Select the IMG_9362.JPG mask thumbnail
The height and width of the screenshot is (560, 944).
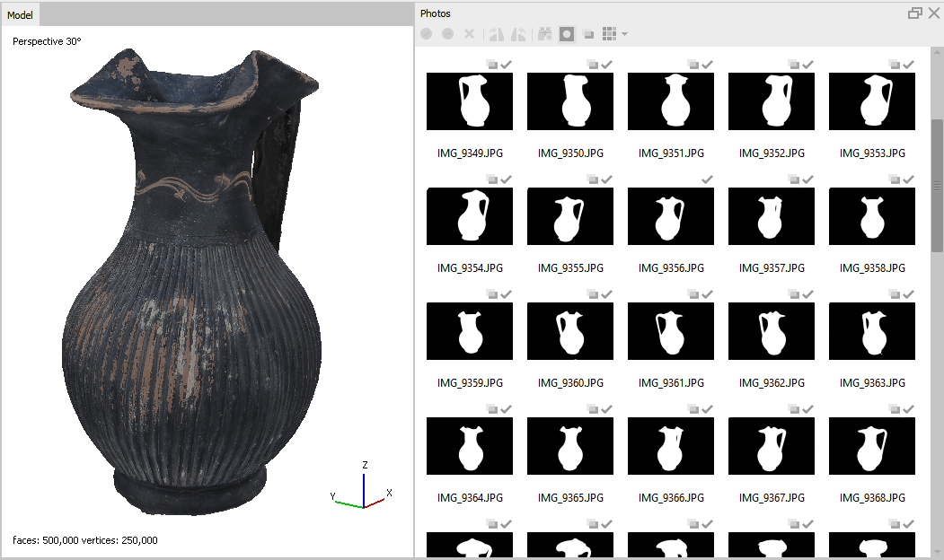[x=772, y=331]
